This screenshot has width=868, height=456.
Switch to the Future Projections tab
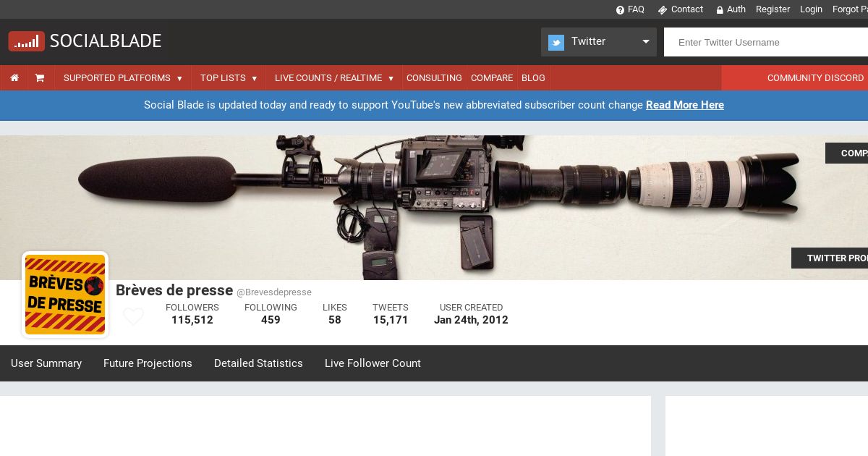[x=148, y=363]
